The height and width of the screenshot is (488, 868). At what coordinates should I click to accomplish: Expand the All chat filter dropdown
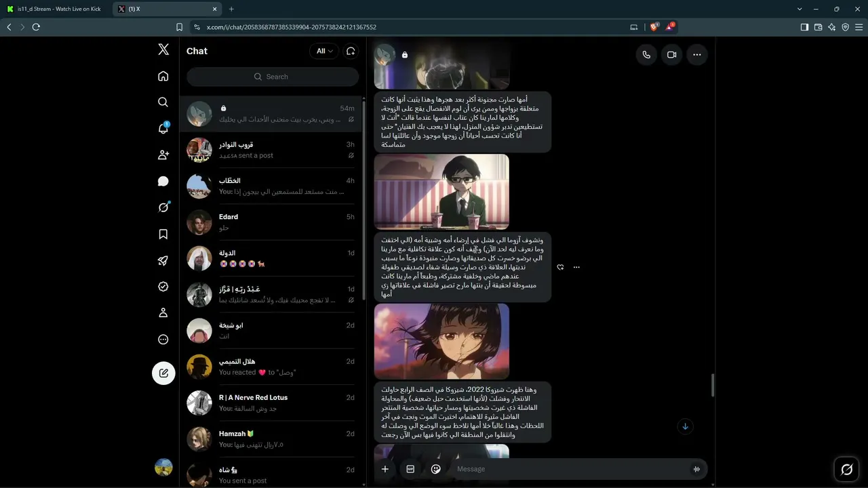(x=324, y=51)
